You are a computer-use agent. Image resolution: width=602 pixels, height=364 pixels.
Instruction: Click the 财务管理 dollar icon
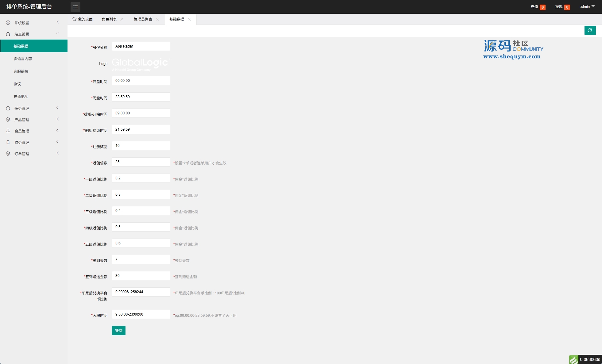tap(8, 142)
